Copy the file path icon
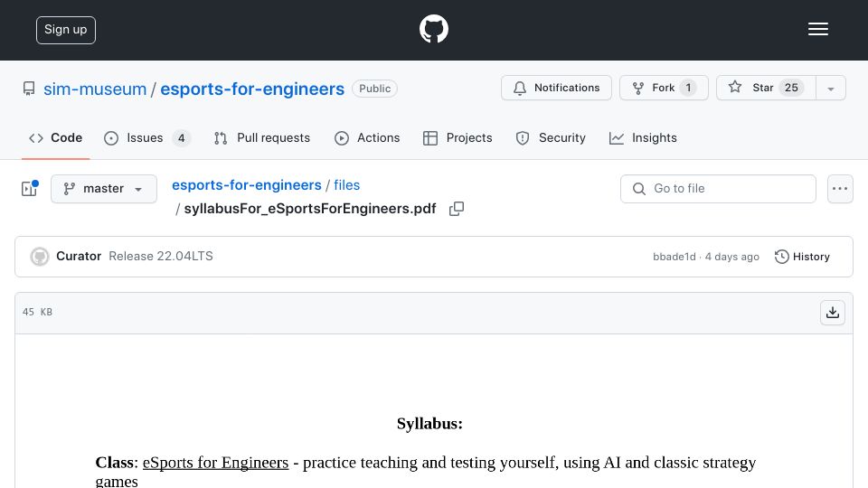868x488 pixels. [x=456, y=209]
